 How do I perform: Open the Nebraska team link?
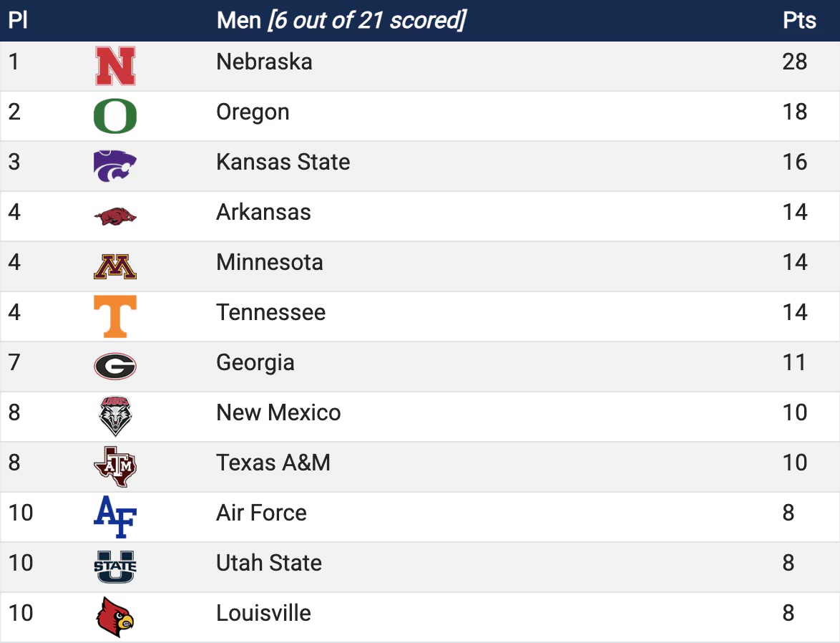[x=264, y=62]
